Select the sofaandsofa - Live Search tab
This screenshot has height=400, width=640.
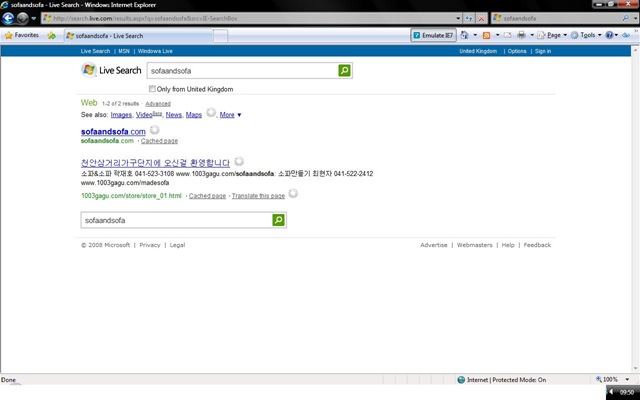point(138,36)
